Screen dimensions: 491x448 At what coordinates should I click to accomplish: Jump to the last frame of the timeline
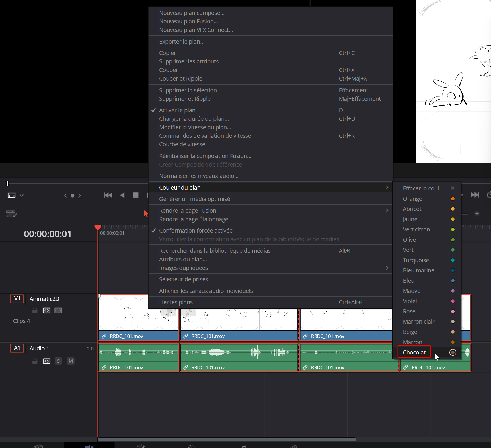(474, 195)
